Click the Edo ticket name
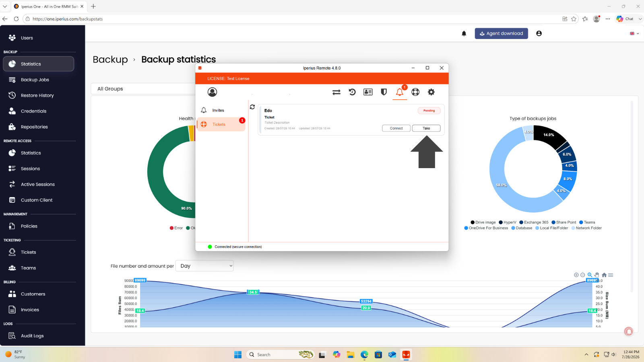Viewport: 644px width, 362px height. pos(268,111)
